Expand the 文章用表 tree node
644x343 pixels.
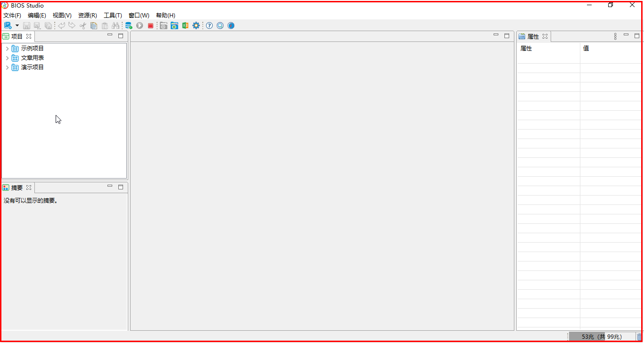7,58
